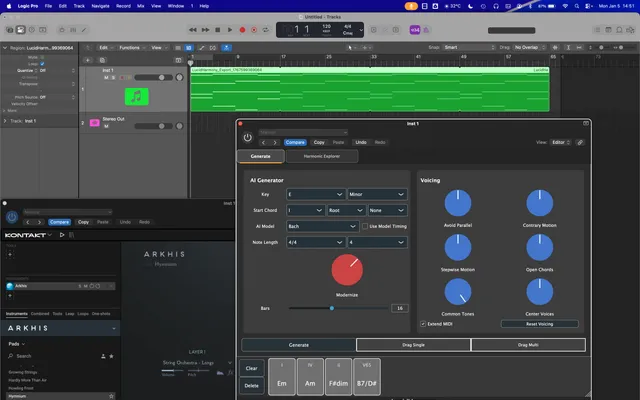The height and width of the screenshot is (400, 640).
Task: Toggle the Loop checkbox in Region inspector
Action: point(42,64)
